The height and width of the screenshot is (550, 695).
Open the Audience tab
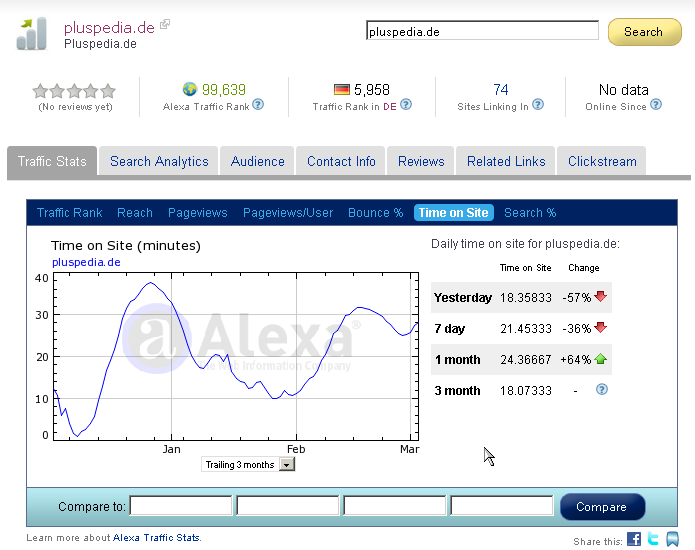coord(258,161)
